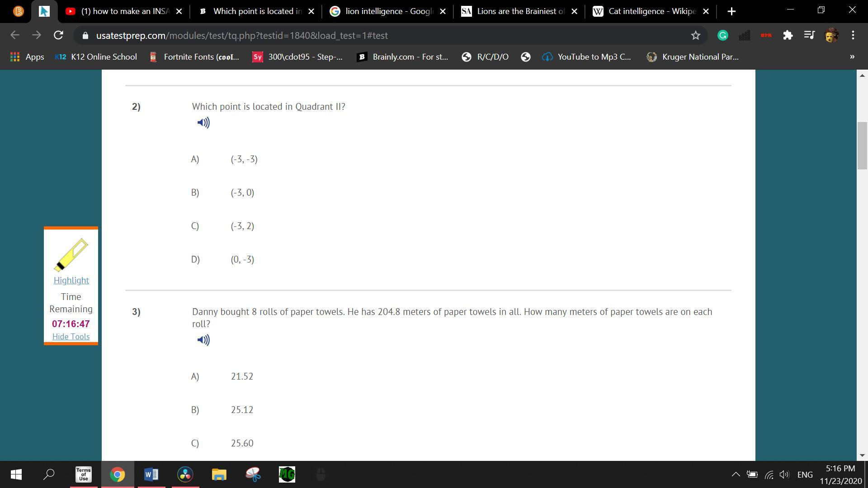Click the yellow highlighter tool icon
The image size is (868, 488).
click(x=71, y=254)
